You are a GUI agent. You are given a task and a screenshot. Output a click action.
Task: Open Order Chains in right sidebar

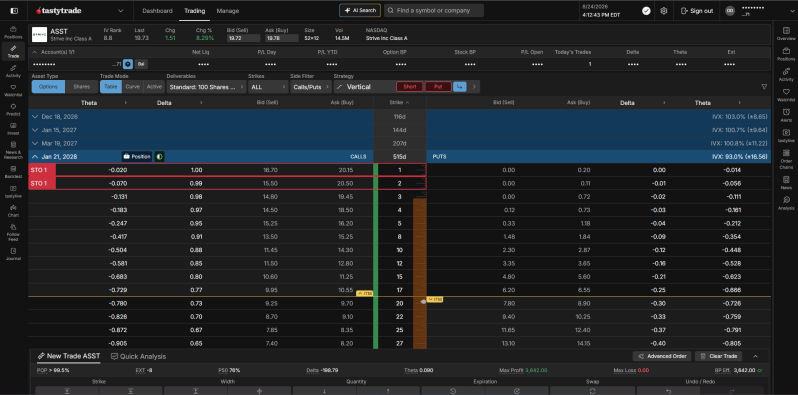(786, 158)
